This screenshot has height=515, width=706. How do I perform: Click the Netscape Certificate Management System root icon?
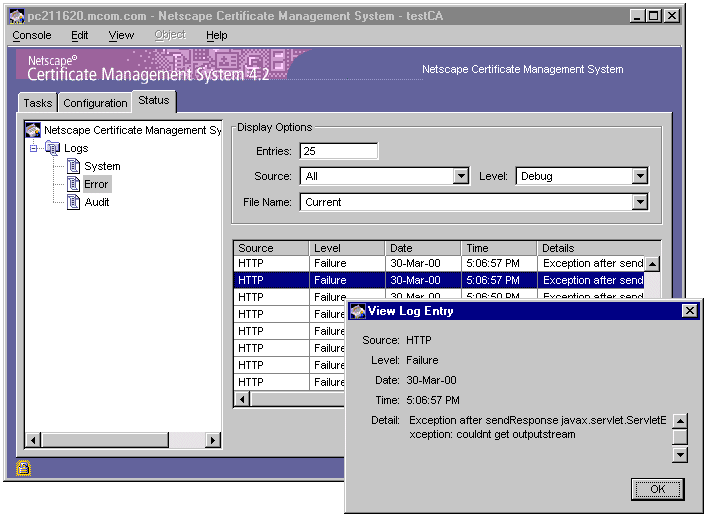[x=33, y=130]
